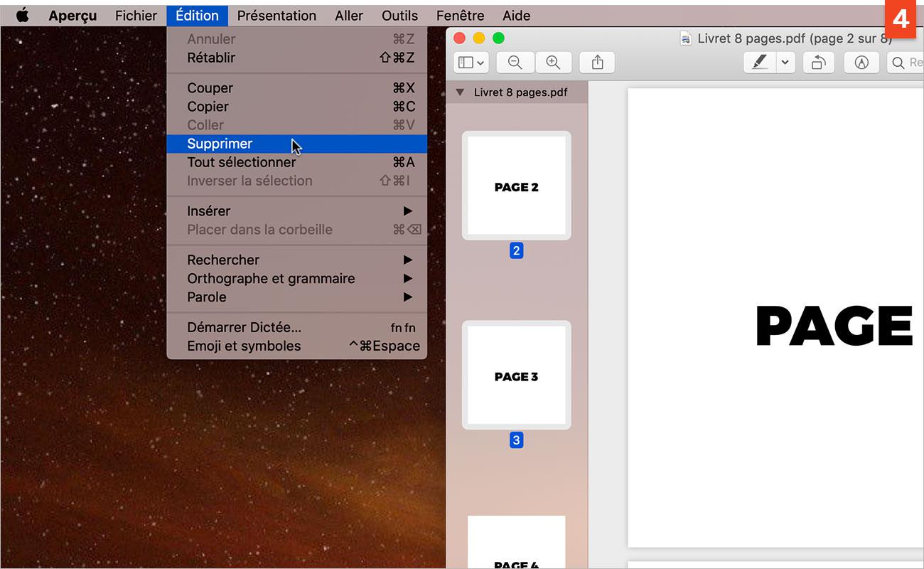Open the Présentation menu
The height and width of the screenshot is (569, 924).
[276, 15]
